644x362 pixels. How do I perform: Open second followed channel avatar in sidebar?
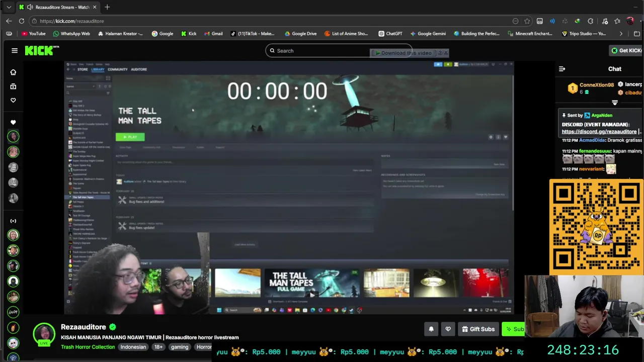pyautogui.click(x=13, y=152)
